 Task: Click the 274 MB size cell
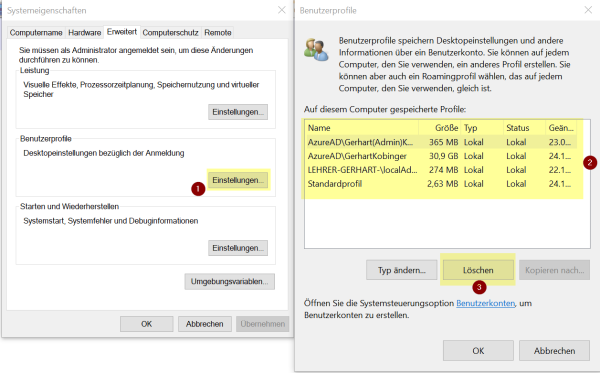pos(443,170)
